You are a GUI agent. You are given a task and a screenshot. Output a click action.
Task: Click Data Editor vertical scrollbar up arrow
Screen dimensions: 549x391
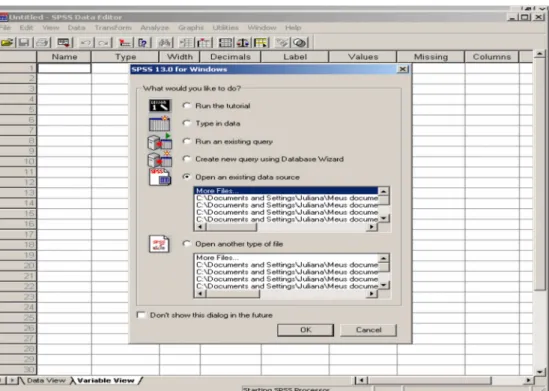click(540, 54)
